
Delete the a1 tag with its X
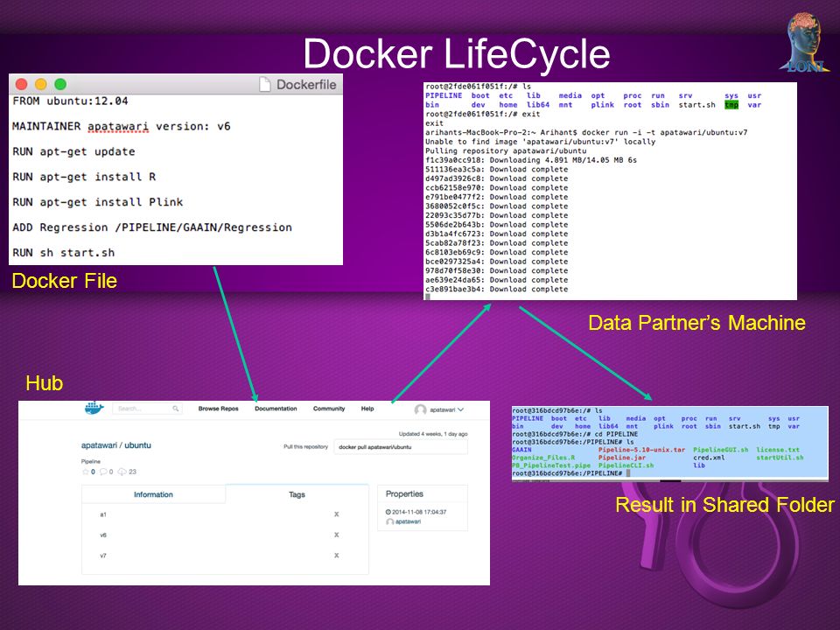pos(336,514)
